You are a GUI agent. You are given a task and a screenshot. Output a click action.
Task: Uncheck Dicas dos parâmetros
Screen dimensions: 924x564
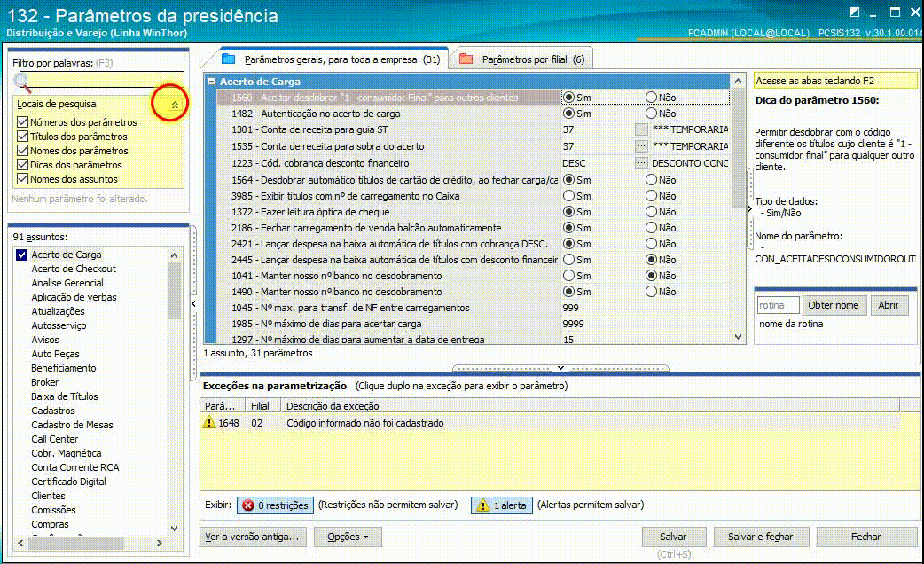22,165
